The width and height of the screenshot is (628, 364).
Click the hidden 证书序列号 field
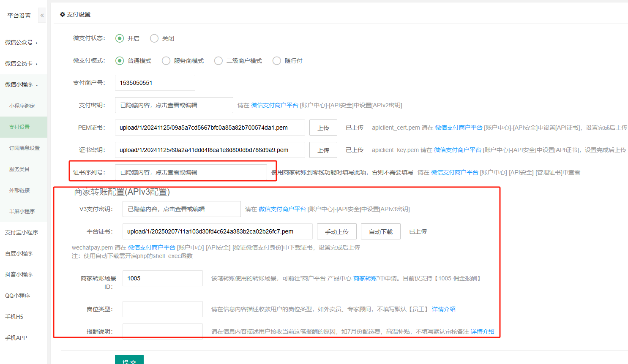191,172
